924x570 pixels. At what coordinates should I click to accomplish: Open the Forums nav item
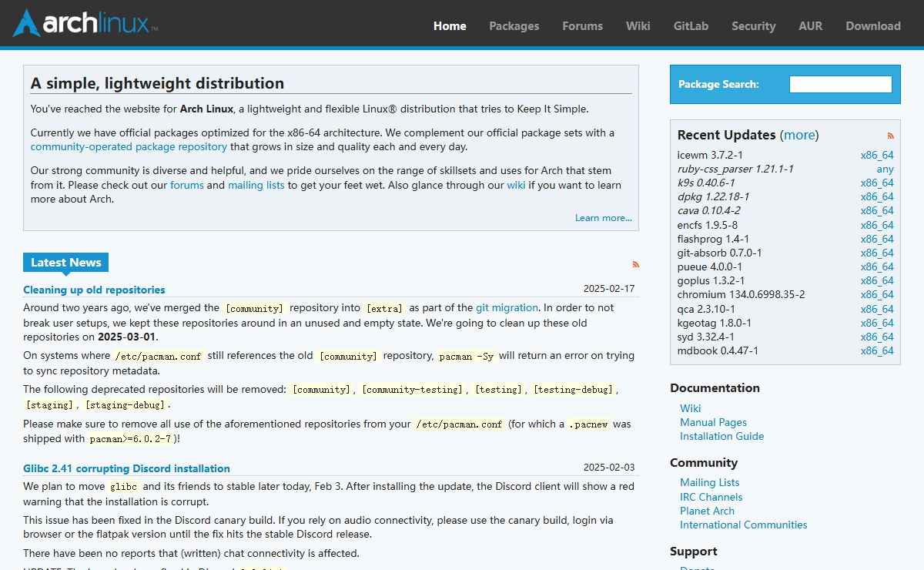[582, 25]
